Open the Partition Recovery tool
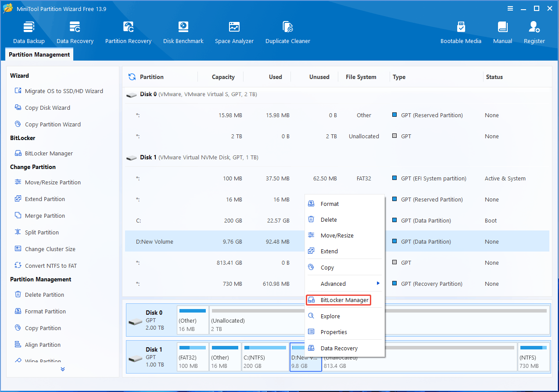 point(128,32)
